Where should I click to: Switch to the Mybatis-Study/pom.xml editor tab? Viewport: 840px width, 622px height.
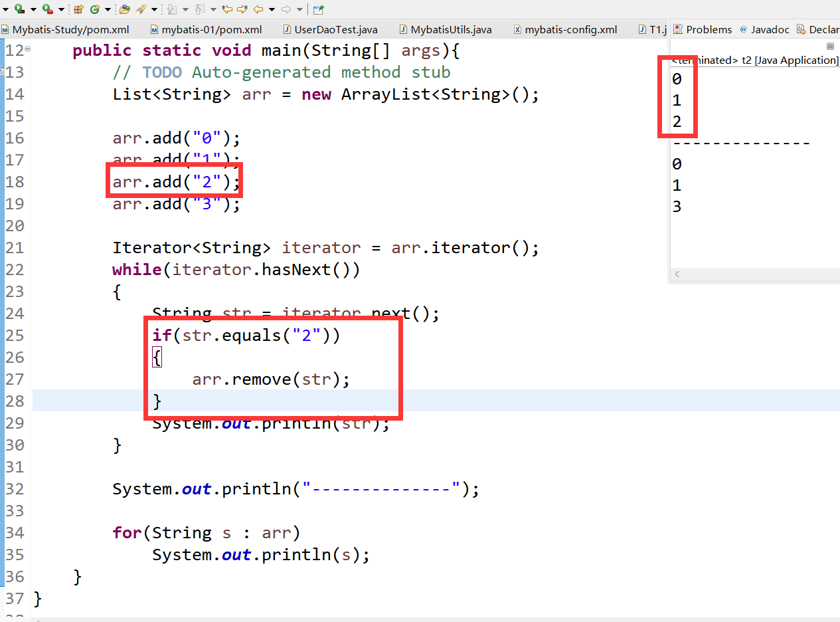click(x=65, y=29)
